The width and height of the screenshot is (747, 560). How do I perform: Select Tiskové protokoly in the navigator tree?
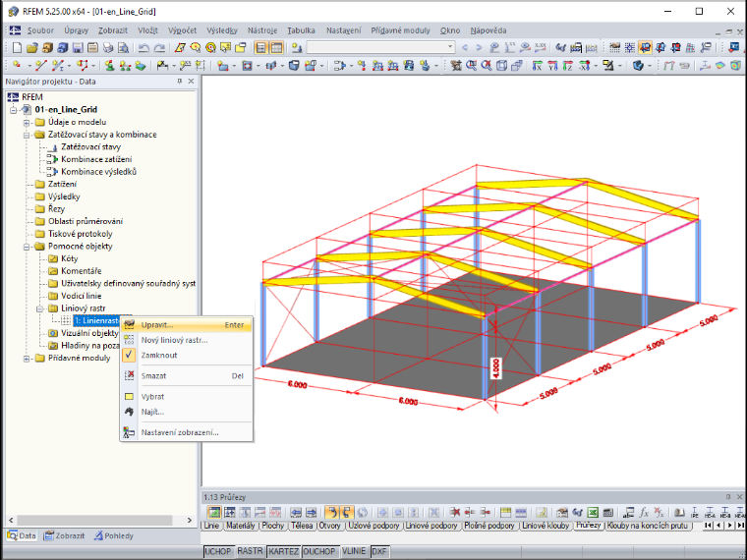tap(80, 234)
